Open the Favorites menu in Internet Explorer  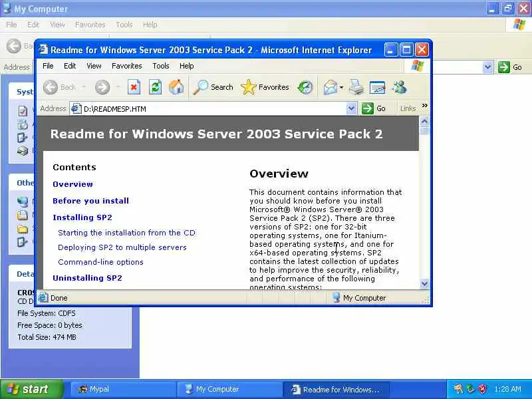(127, 66)
